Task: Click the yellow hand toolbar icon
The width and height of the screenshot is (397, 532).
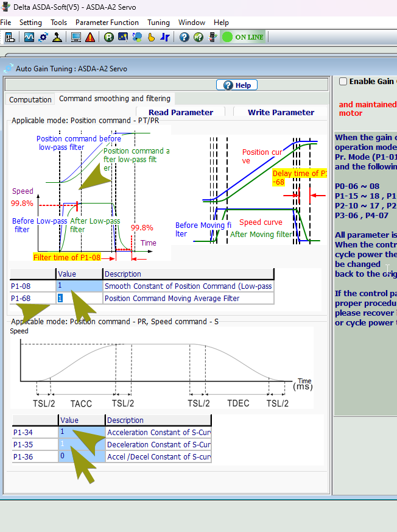Action: pyautogui.click(x=151, y=37)
